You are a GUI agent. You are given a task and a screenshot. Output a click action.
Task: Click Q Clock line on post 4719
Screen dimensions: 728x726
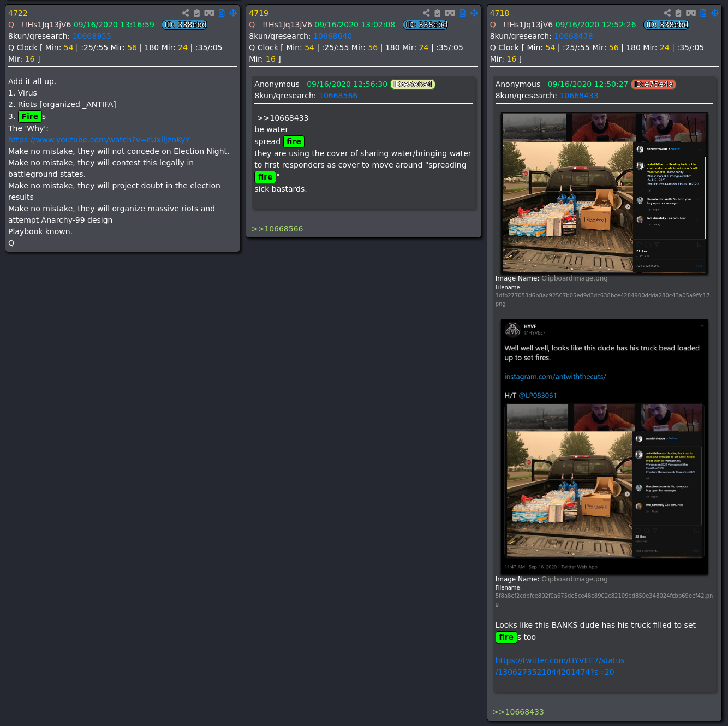pos(356,53)
